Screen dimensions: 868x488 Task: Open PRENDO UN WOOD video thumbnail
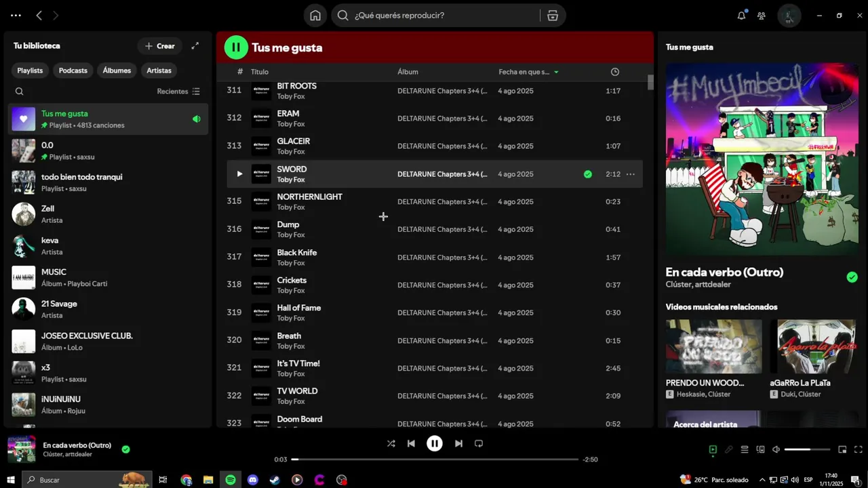pyautogui.click(x=714, y=346)
